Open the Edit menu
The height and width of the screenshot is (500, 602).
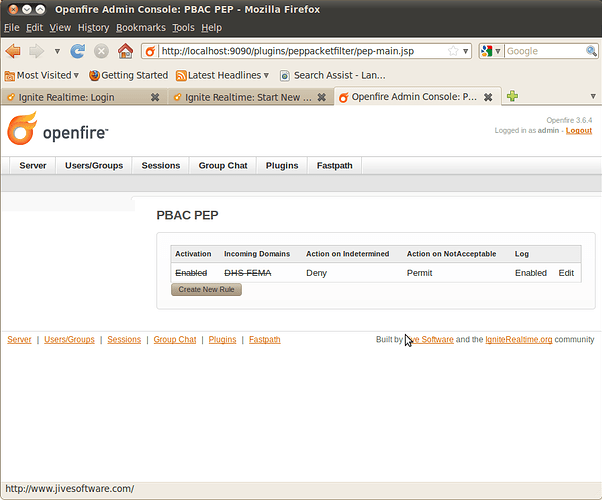tap(35, 28)
